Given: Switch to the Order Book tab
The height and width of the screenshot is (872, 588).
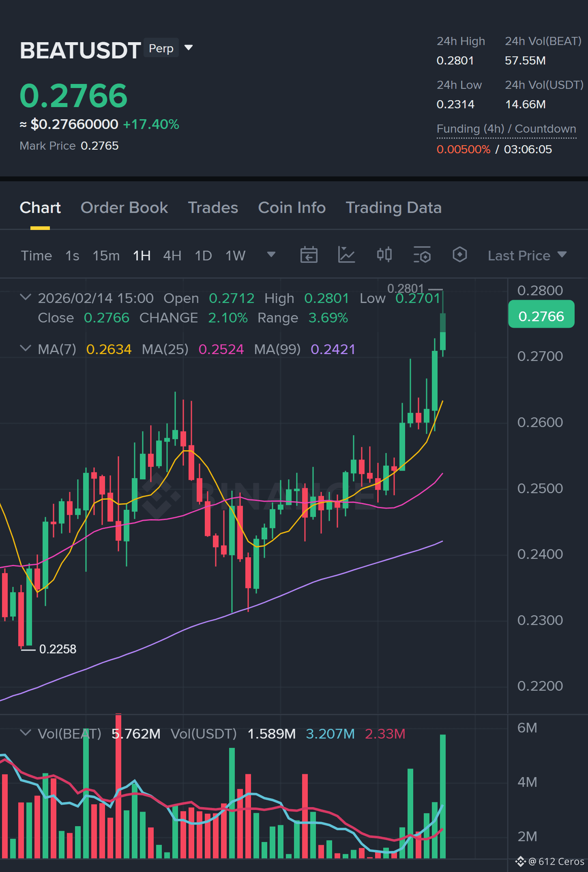Looking at the screenshot, I should point(124,208).
